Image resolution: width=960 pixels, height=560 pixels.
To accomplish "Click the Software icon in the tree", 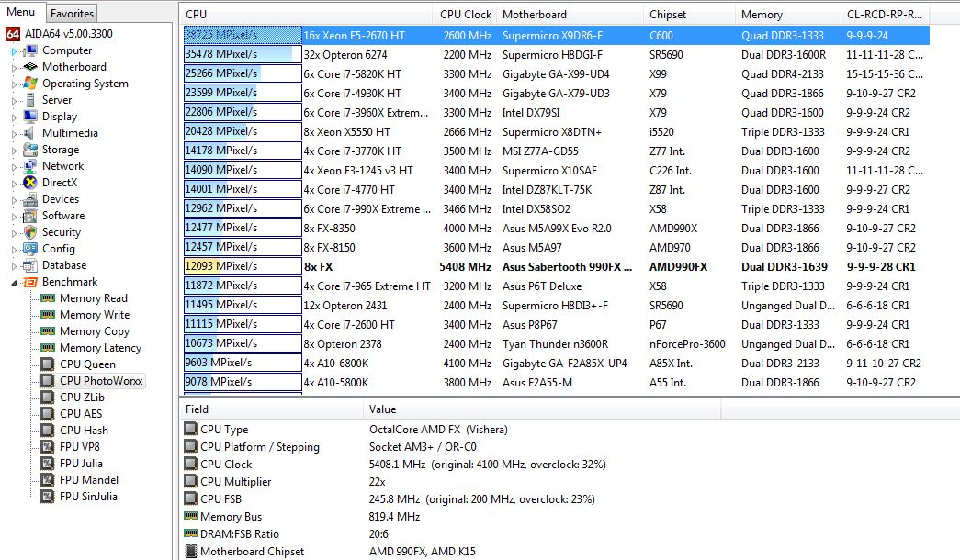I will click(30, 216).
